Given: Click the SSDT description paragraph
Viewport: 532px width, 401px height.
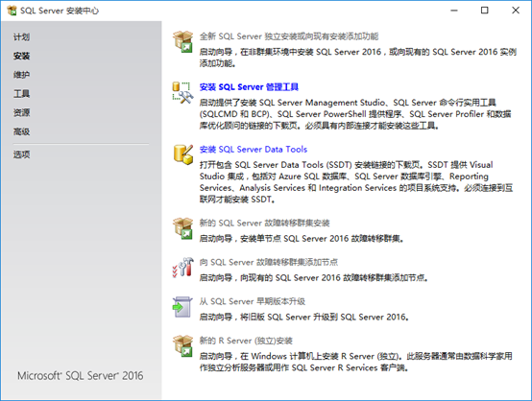Looking at the screenshot, I should [356, 182].
